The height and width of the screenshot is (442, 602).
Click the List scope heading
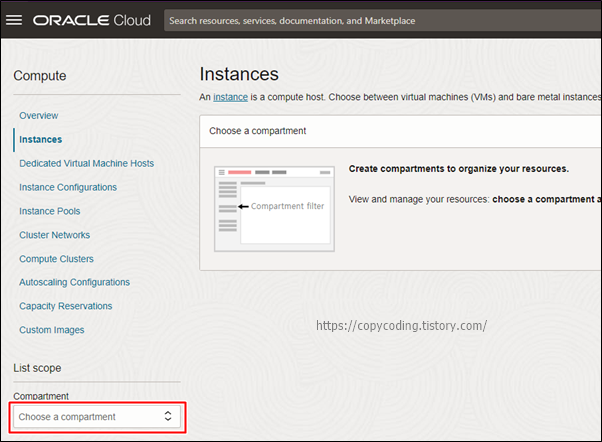(37, 368)
